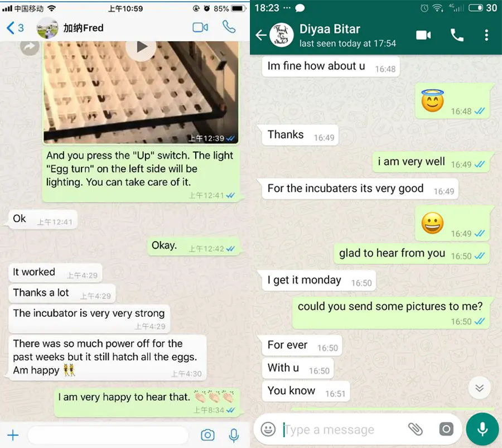Play the incubator tray video
502x448 pixels.
pyautogui.click(x=141, y=47)
